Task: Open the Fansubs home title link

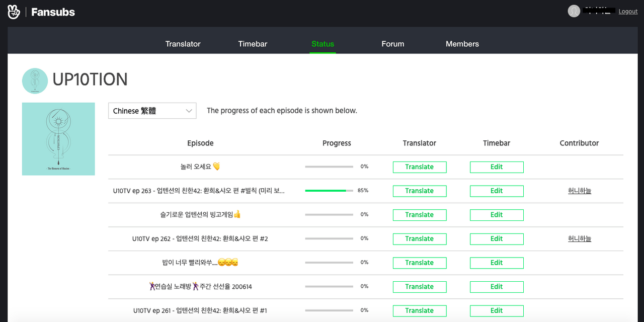Action: point(53,12)
